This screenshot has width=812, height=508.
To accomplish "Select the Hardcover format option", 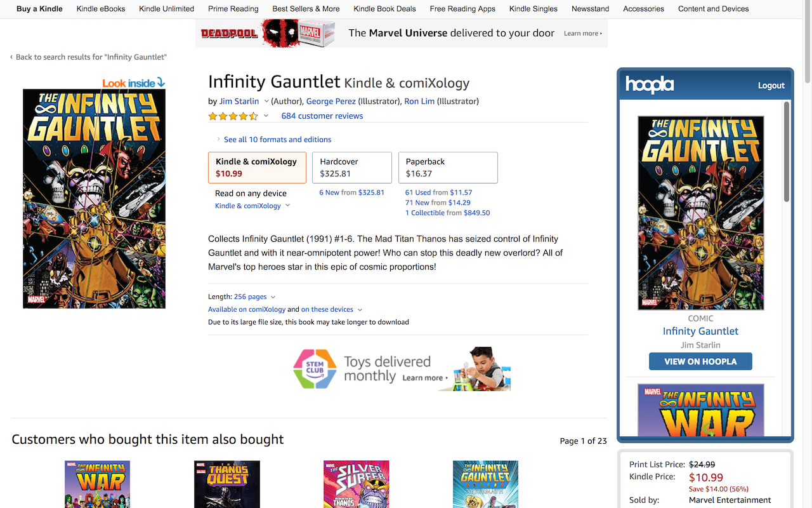I will pos(352,168).
